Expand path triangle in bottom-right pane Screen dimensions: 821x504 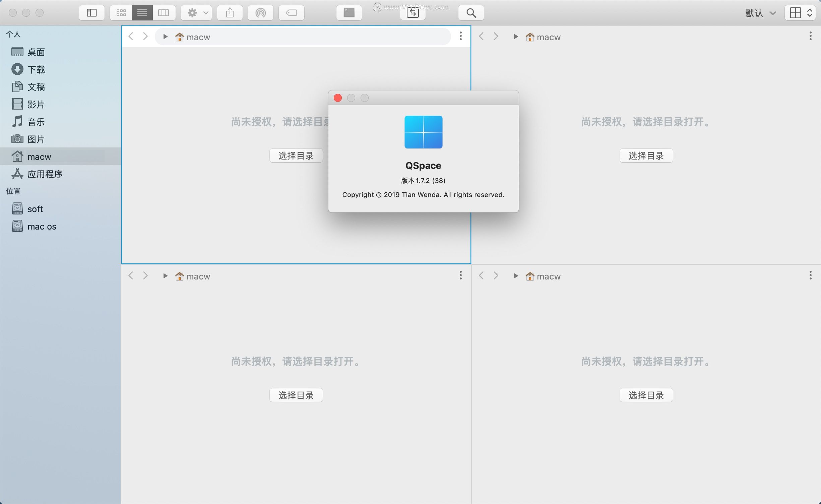pyautogui.click(x=516, y=276)
